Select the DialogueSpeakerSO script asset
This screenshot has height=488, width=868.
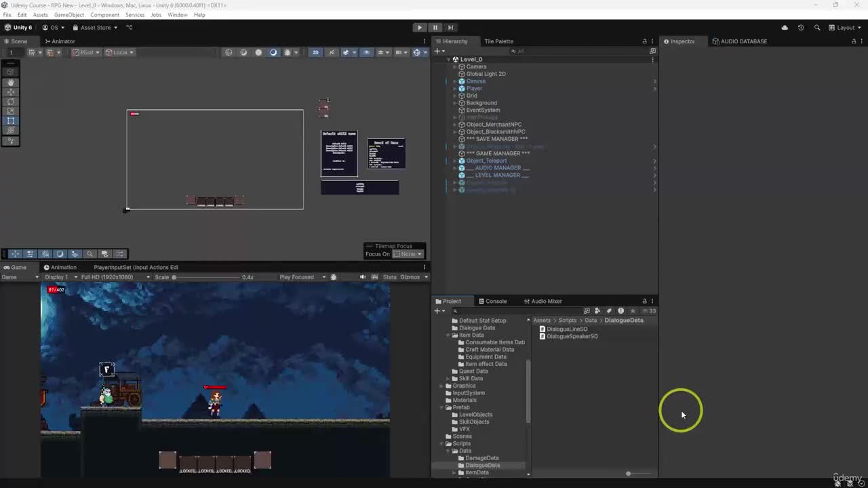tap(569, 337)
